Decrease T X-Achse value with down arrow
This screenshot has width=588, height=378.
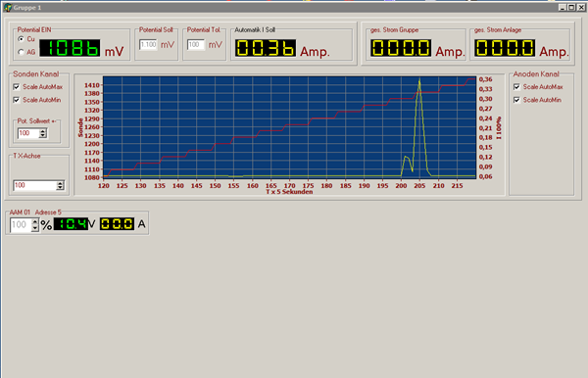60,187
